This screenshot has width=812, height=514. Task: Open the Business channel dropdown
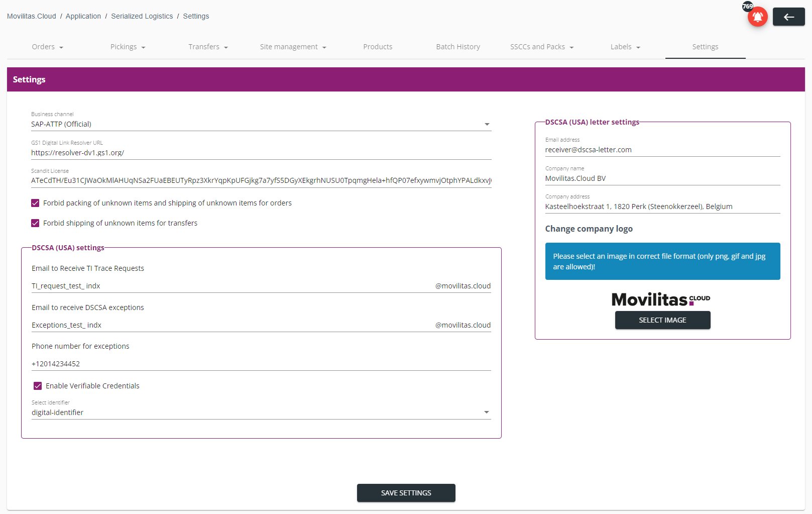[x=261, y=124]
